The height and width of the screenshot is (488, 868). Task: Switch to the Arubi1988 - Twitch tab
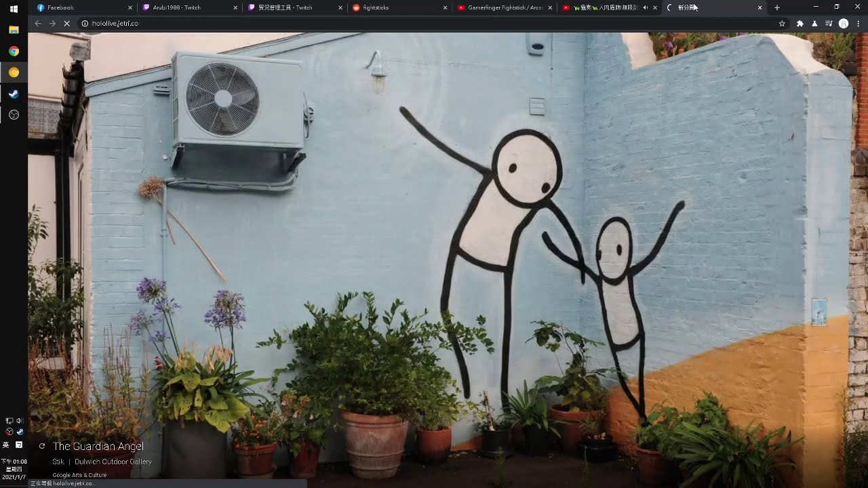(x=190, y=7)
